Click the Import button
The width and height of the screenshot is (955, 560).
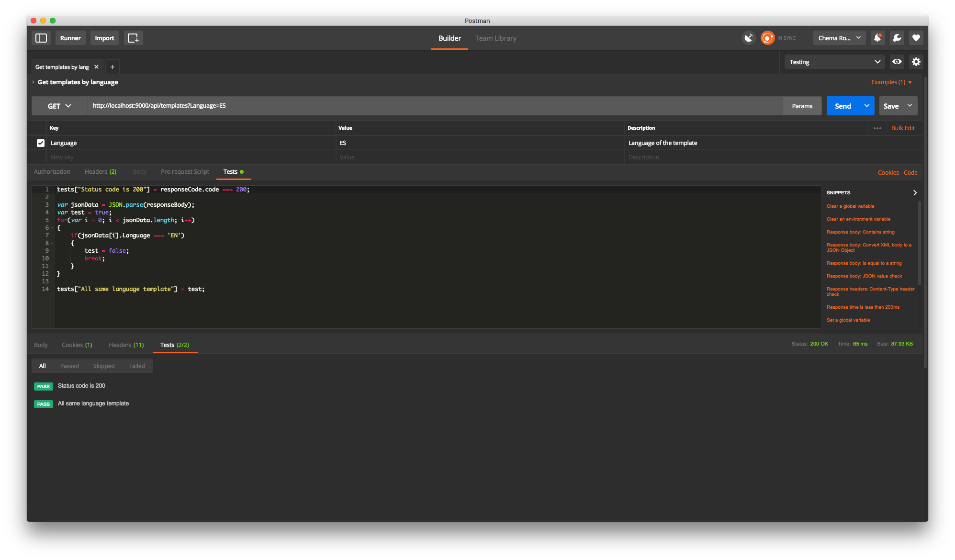104,38
